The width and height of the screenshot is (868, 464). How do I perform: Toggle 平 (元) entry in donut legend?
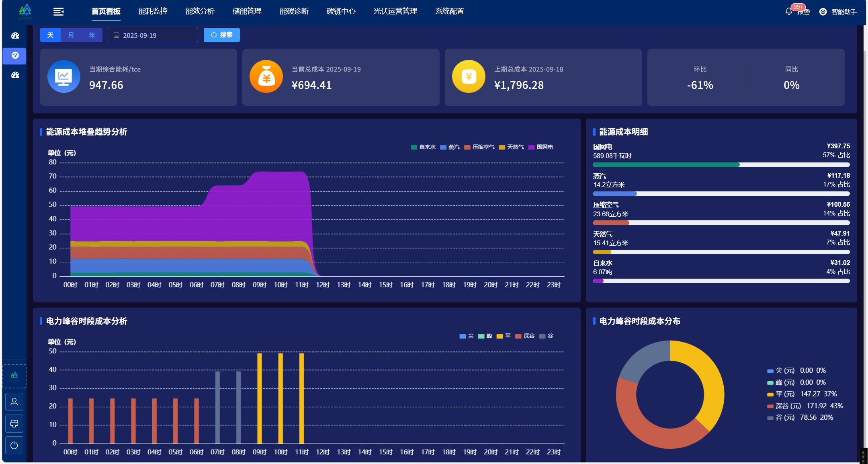(x=802, y=394)
